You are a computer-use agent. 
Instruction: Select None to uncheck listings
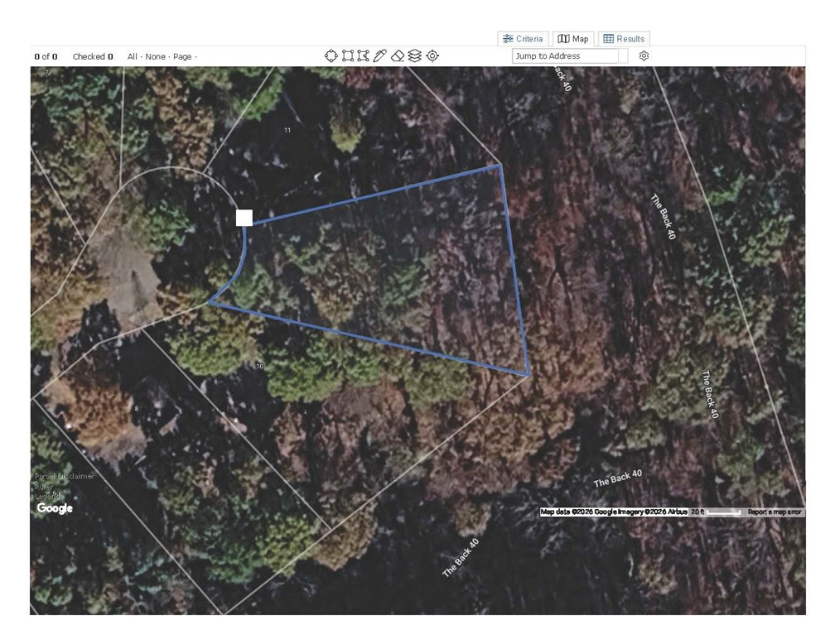point(155,56)
